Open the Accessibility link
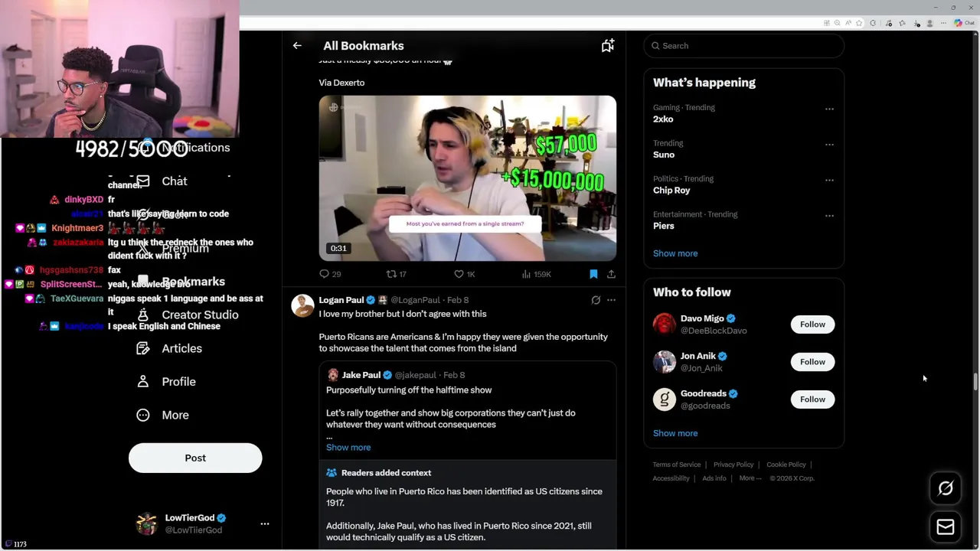980x551 pixels. [671, 478]
